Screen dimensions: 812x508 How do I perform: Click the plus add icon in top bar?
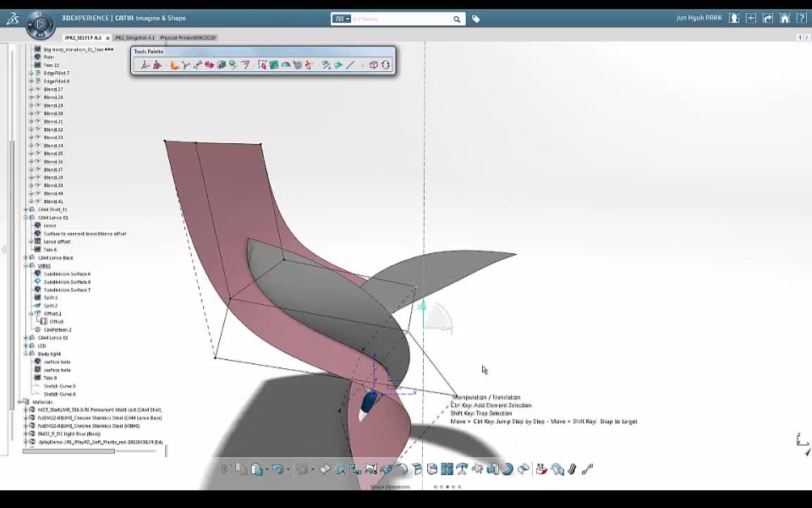coord(751,18)
